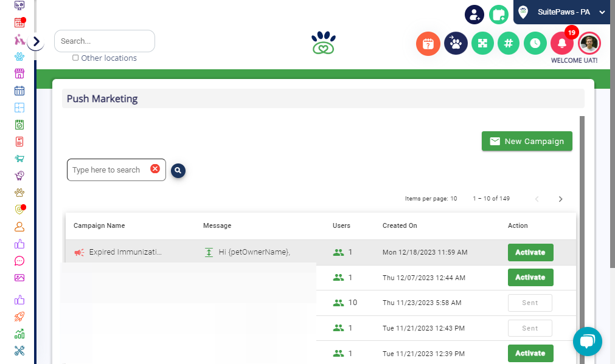Click the SuitePaws paw heart logo

[x=324, y=43]
